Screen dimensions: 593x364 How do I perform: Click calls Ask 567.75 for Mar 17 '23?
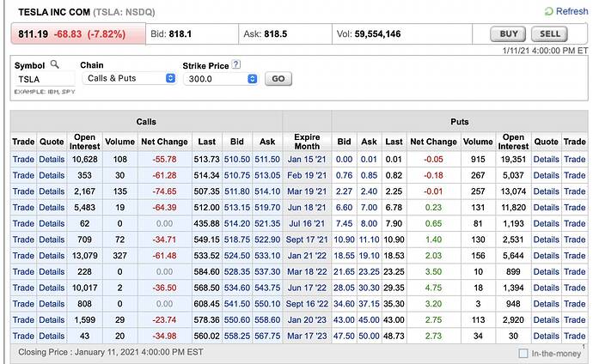(x=267, y=336)
